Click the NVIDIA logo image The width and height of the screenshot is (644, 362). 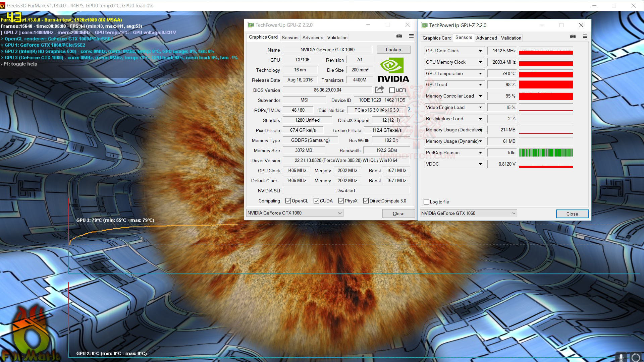[x=393, y=70]
